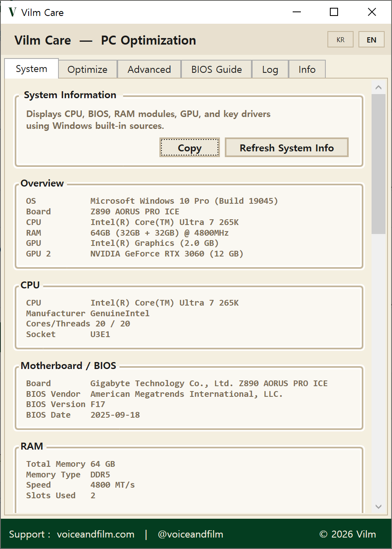
Task: Click the Vilm Care logo icon
Action: tap(12, 12)
